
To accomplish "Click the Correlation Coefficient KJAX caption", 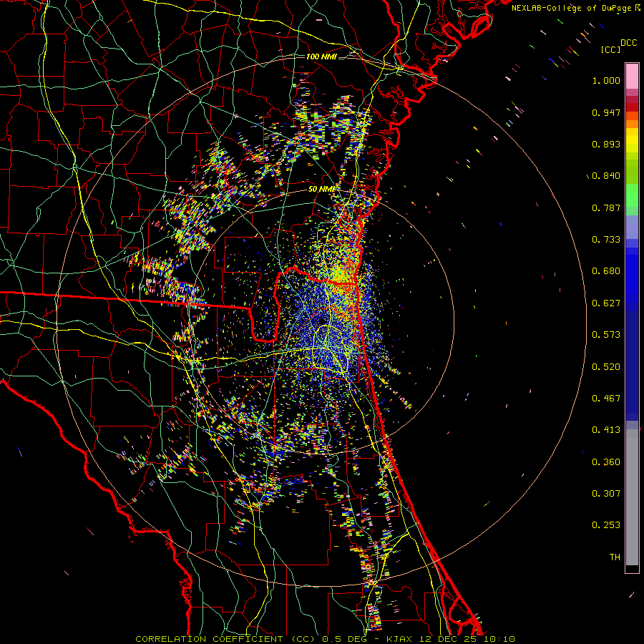I will tap(325, 639).
